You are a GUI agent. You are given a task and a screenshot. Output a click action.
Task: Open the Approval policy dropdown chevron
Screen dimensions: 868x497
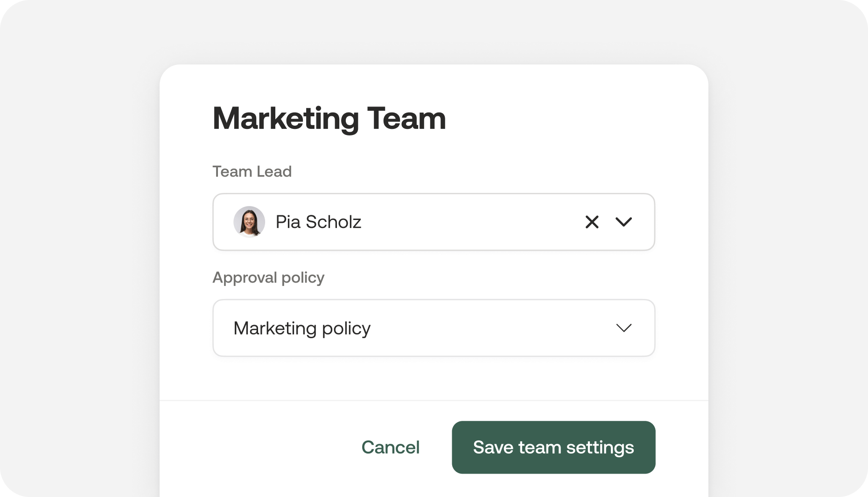click(x=623, y=328)
